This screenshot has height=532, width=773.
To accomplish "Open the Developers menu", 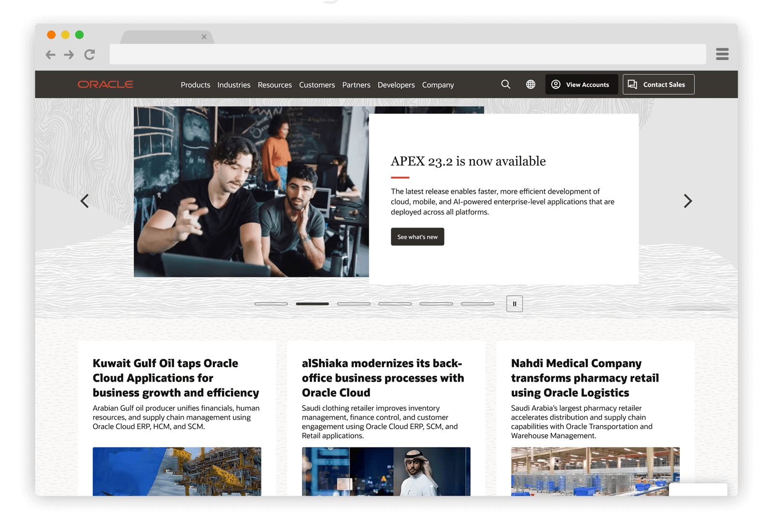I will pos(396,85).
